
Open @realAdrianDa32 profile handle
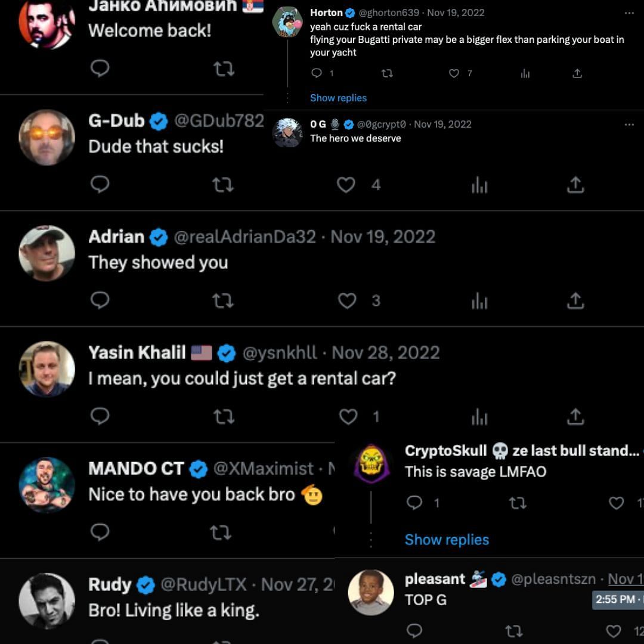(245, 237)
